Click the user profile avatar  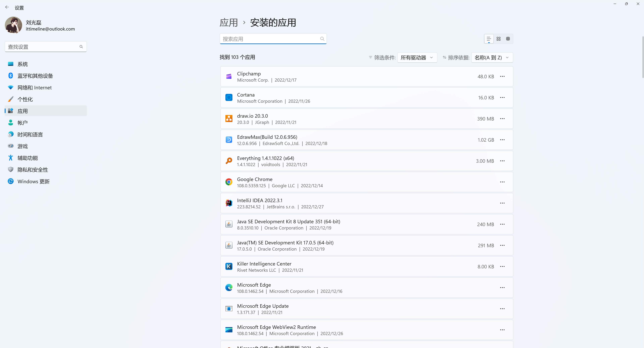coord(13,25)
